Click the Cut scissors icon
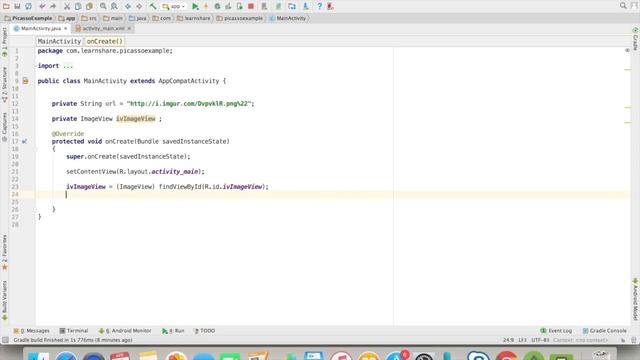This screenshot has width=640, height=360. 67,6
